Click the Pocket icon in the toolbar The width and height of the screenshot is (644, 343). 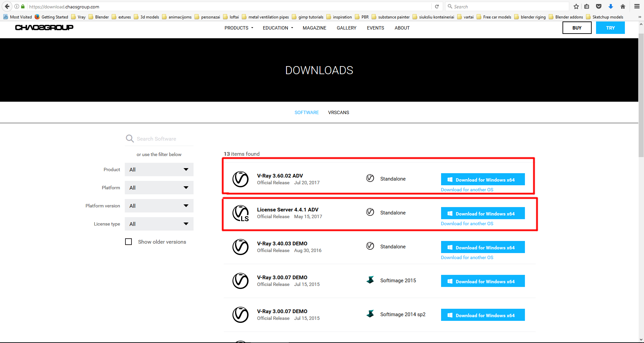(x=599, y=6)
